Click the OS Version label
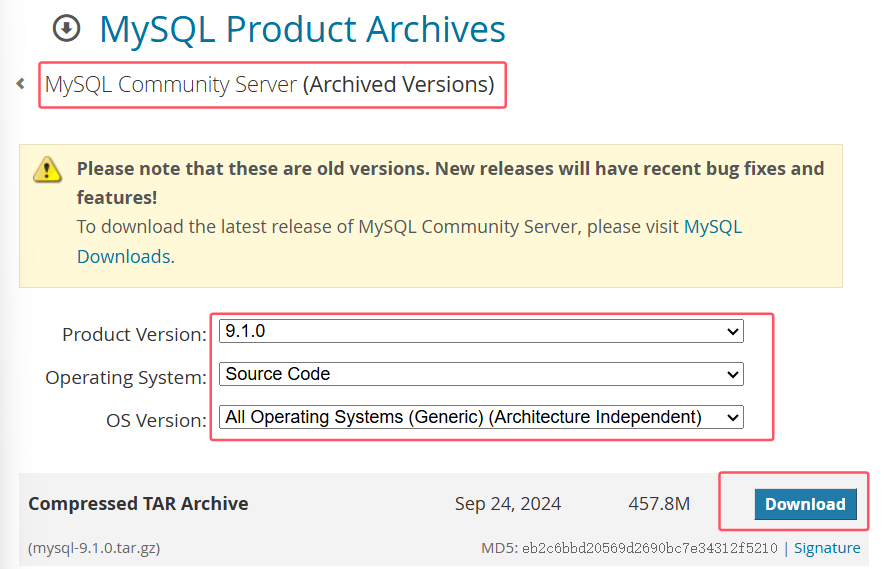 click(156, 420)
